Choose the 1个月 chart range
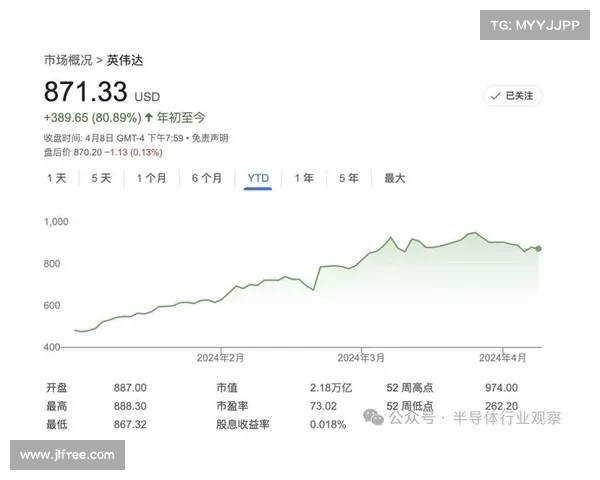The width and height of the screenshot is (600, 480). [152, 178]
